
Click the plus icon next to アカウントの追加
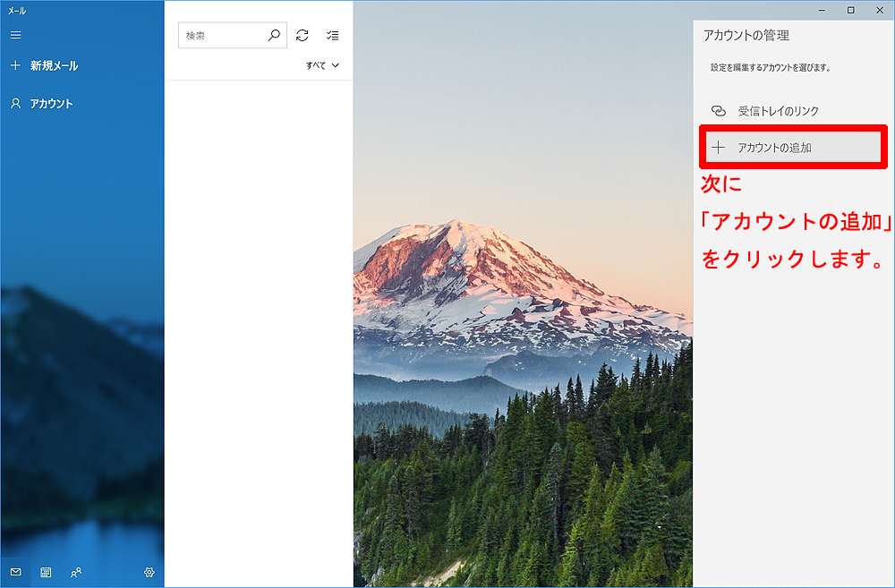click(718, 148)
